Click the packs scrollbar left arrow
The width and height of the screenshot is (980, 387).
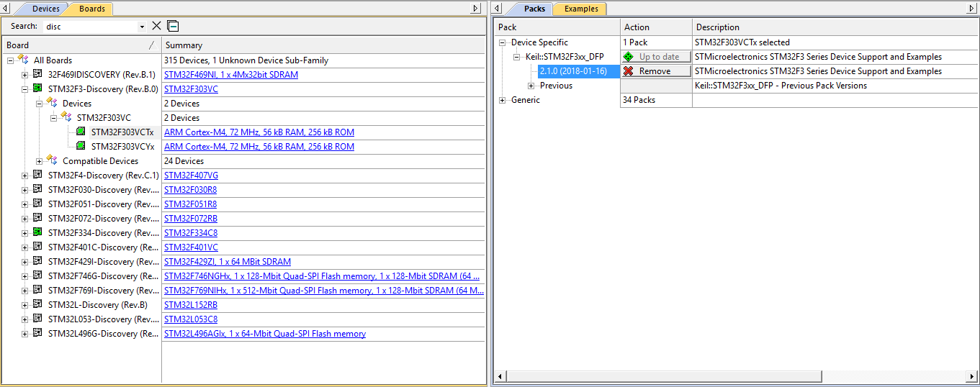click(500, 376)
